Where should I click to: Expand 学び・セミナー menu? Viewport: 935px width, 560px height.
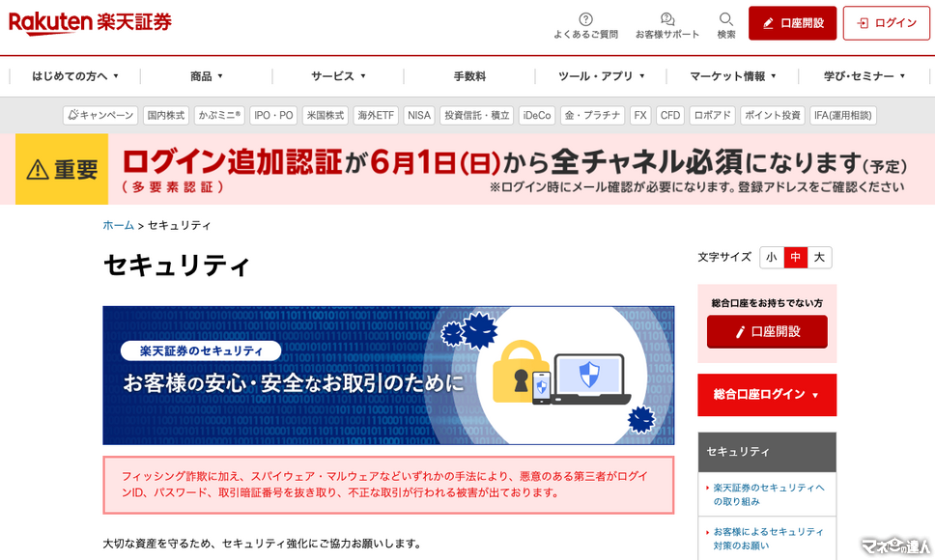click(x=864, y=76)
